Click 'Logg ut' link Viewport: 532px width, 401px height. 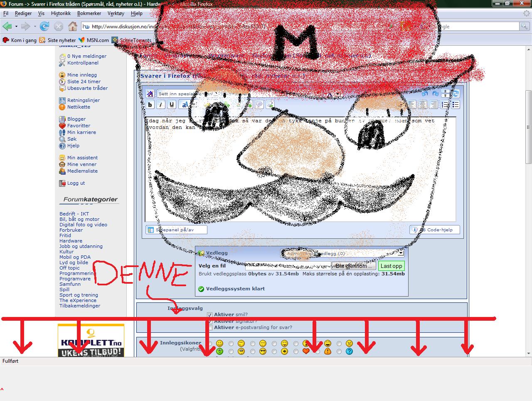(76, 183)
